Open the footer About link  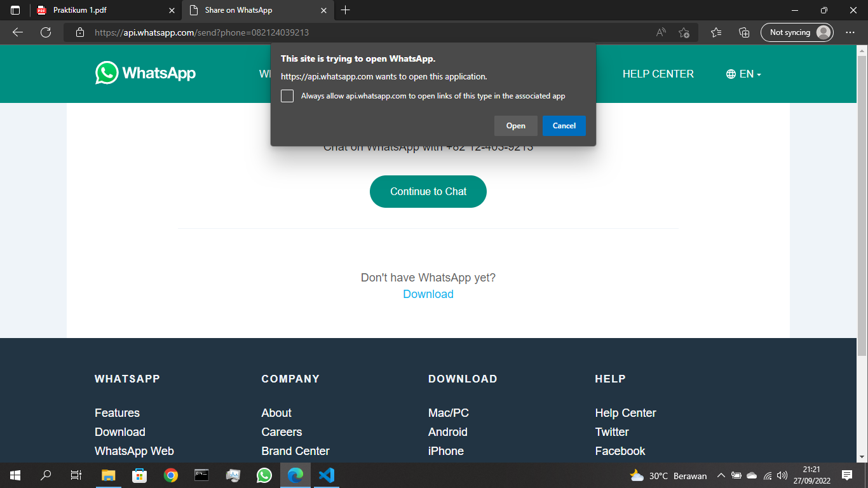tap(276, 413)
